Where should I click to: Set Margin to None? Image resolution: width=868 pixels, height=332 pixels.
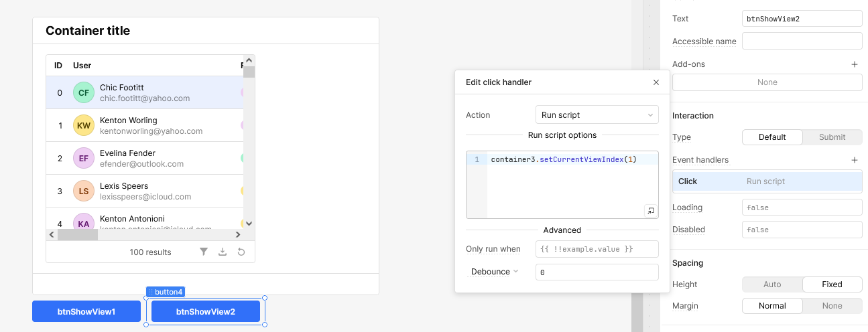point(832,306)
